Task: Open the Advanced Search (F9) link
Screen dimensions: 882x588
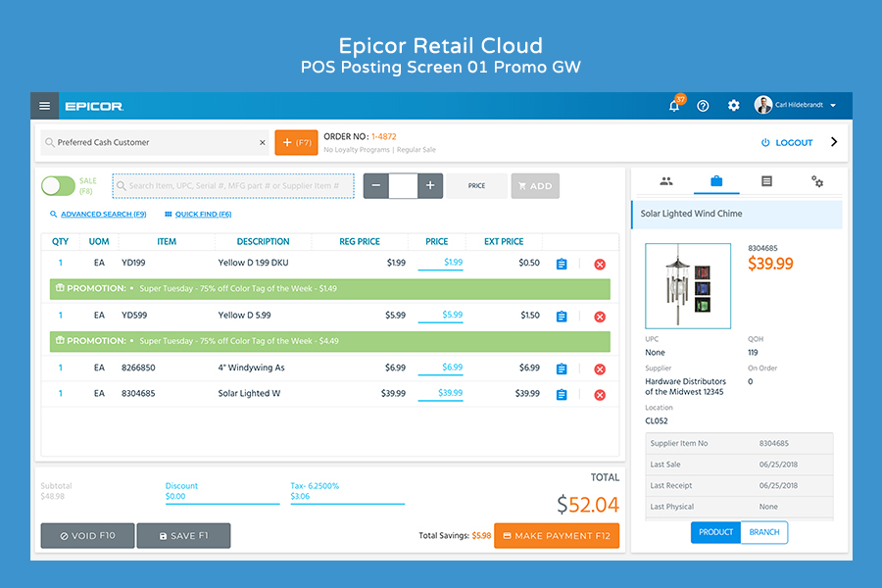Action: pos(98,214)
